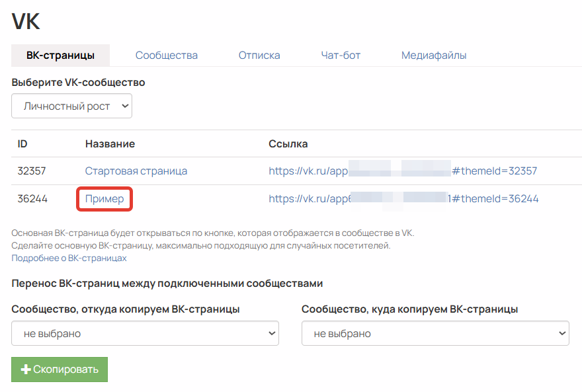Click the Перенос ВК-страниц между подключенными сообществами heading
The width and height of the screenshot is (582, 392).
click(167, 284)
